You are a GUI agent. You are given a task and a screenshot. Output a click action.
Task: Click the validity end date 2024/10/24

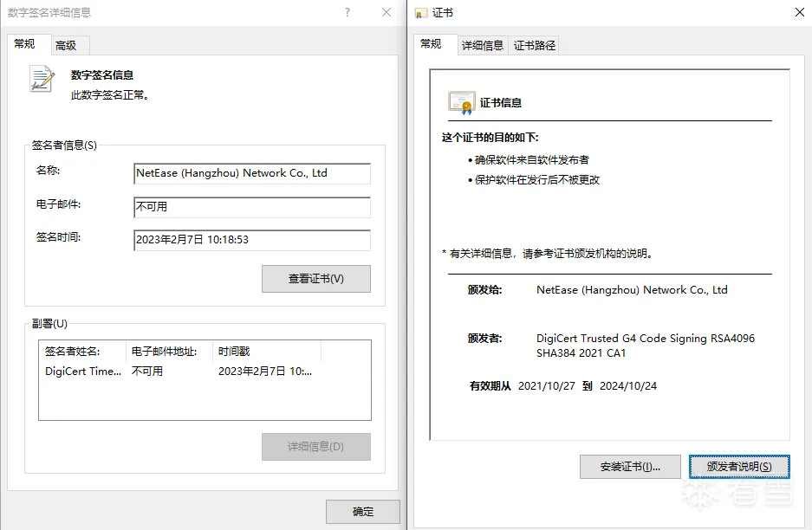pos(628,386)
